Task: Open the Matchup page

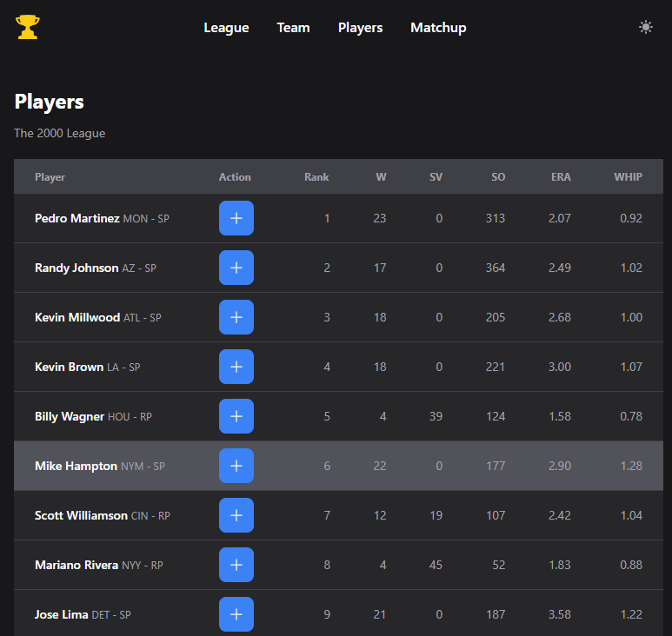Action: pos(438,28)
